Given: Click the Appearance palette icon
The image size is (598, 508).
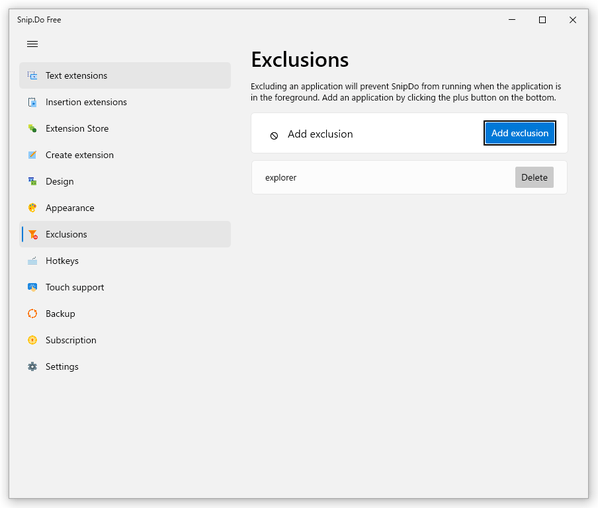Looking at the screenshot, I should (32, 208).
